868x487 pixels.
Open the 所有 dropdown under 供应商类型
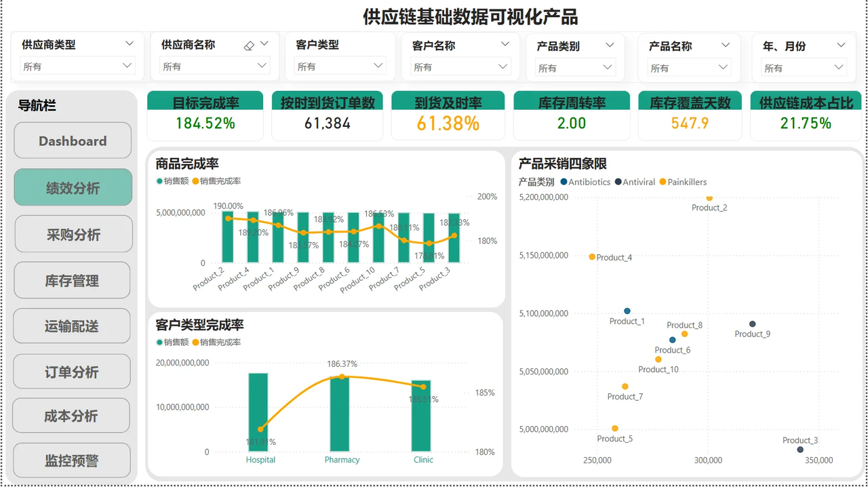[x=77, y=66]
